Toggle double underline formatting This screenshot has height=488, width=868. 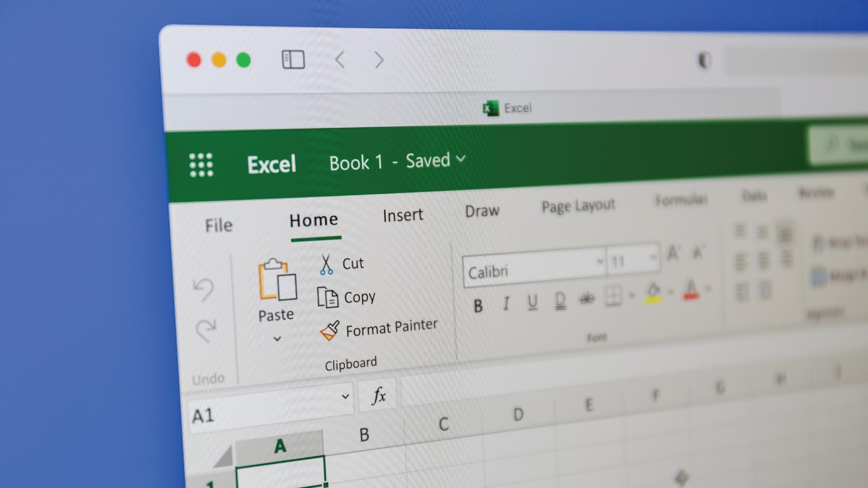[560, 300]
